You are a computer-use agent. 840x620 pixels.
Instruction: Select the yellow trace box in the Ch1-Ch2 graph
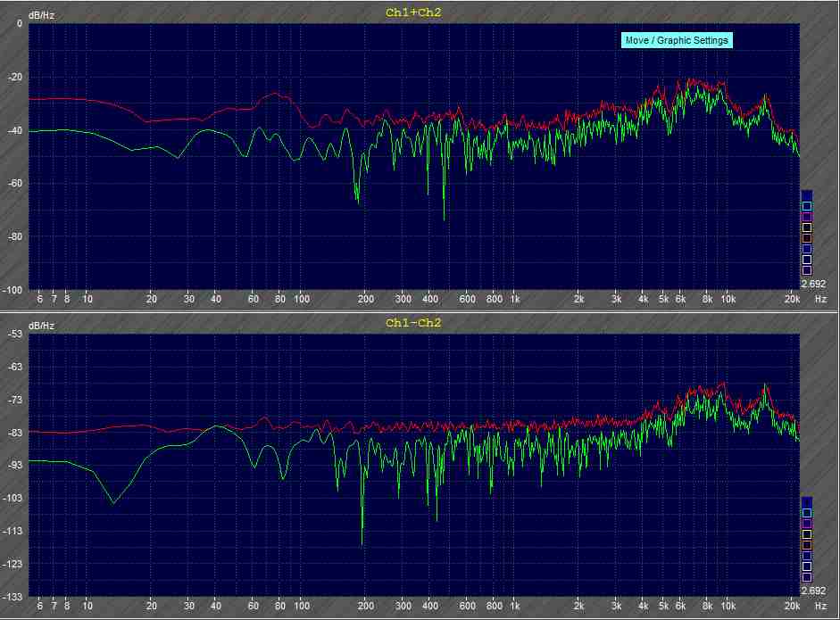pos(807,534)
